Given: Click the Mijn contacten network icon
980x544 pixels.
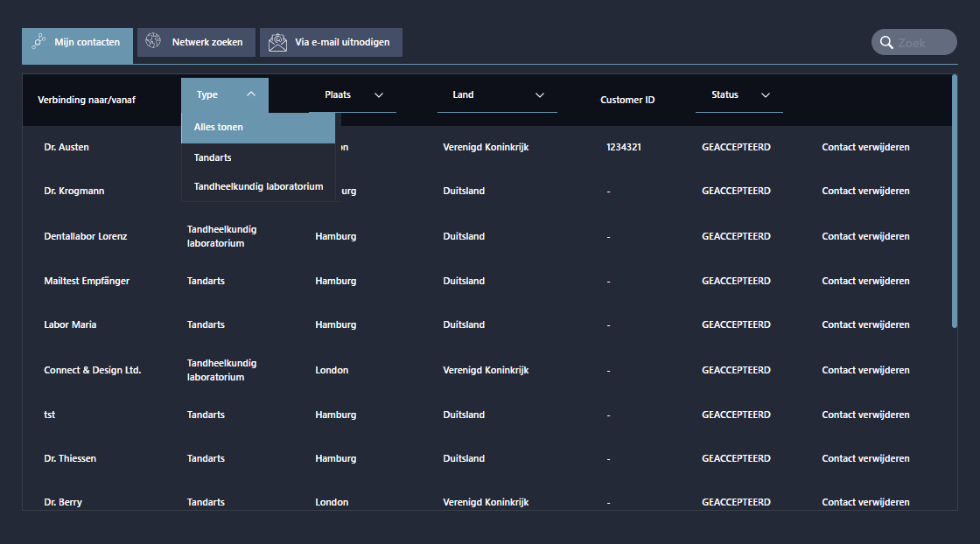Looking at the screenshot, I should 38,42.
